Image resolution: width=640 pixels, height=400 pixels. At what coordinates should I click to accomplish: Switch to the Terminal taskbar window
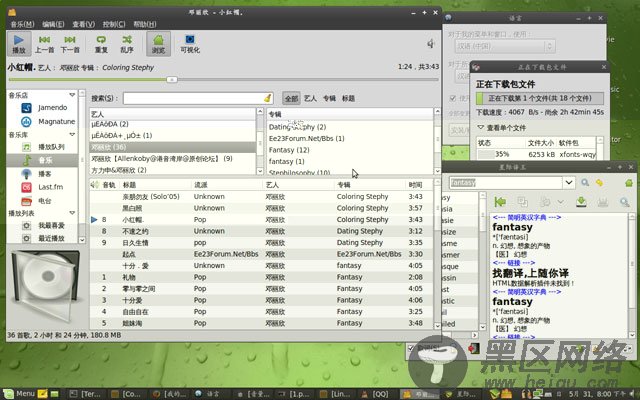point(85,394)
